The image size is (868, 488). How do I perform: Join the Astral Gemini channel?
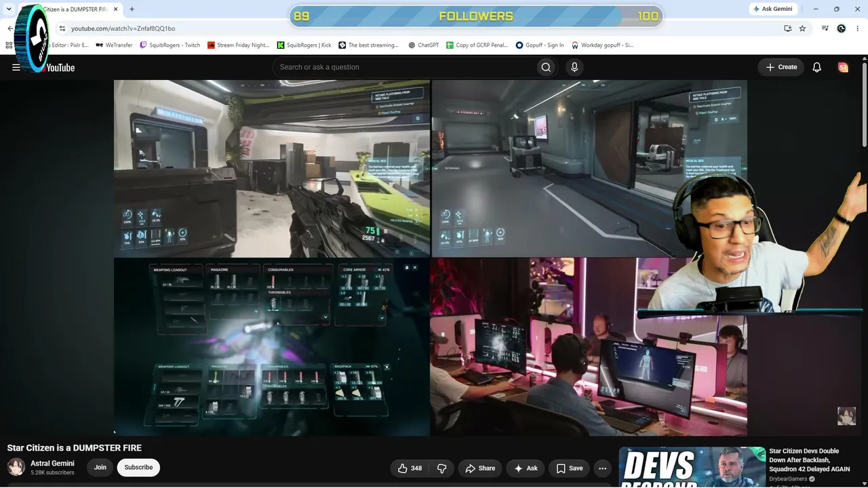[x=100, y=468]
